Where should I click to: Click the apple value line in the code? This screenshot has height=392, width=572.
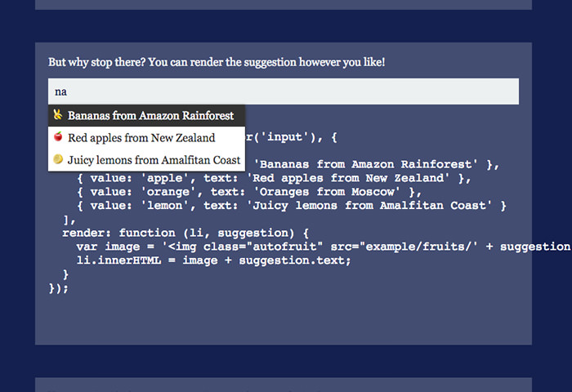[x=274, y=178]
